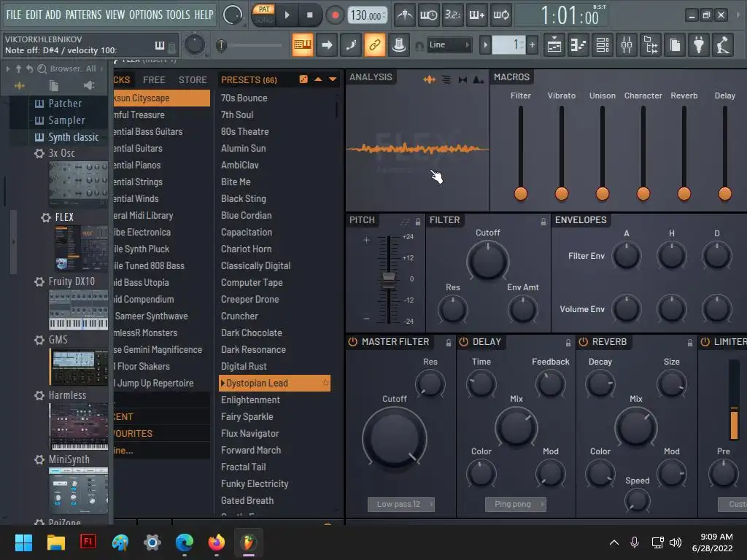The height and width of the screenshot is (560, 747).
Task: Open File Explorer from taskbar
Action: (x=55, y=542)
